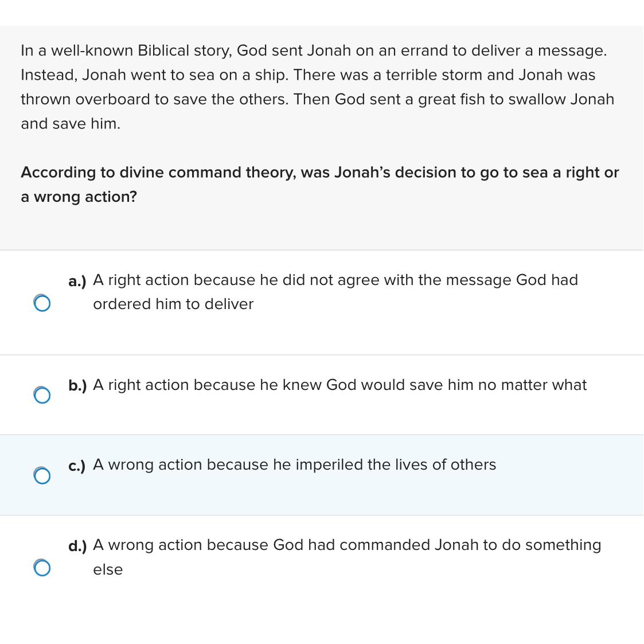Select answer option a radio button
This screenshot has height=644, width=644.
point(42,302)
